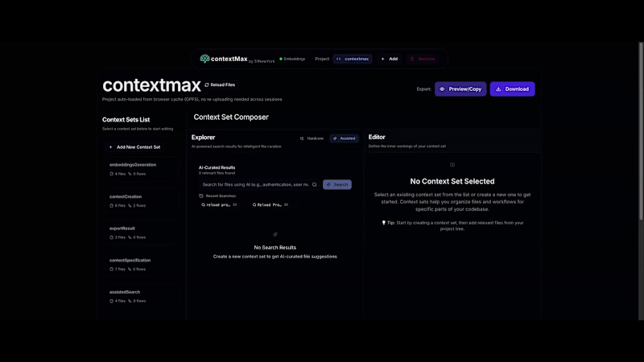This screenshot has height=362, width=644.
Task: Click the sparkle icon above No Search Results
Action: (275, 234)
